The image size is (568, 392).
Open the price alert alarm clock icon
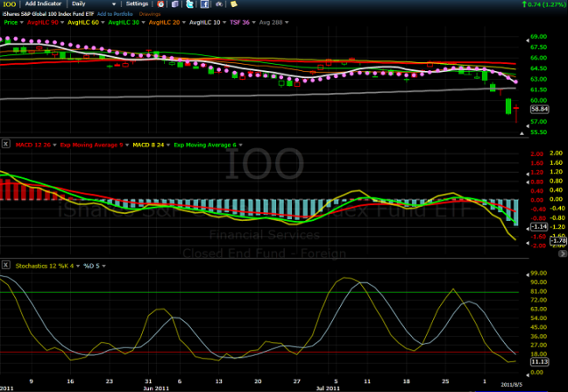(161, 4)
